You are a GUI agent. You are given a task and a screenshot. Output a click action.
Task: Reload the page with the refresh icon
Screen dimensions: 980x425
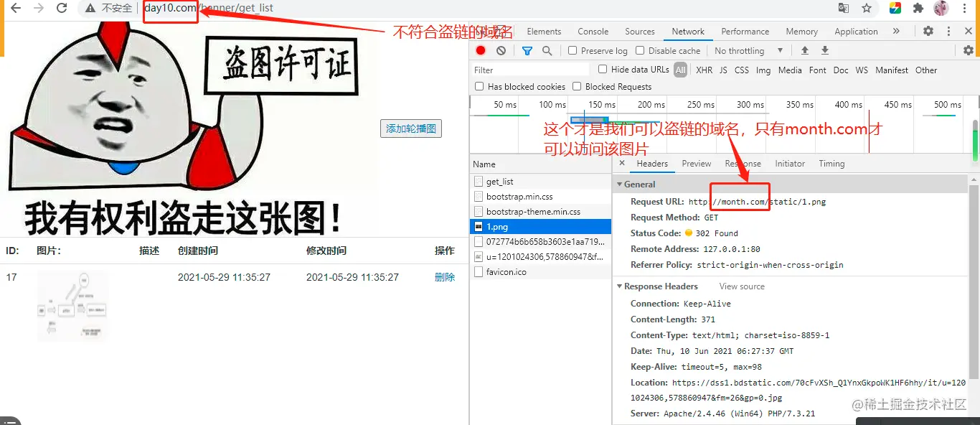point(62,9)
